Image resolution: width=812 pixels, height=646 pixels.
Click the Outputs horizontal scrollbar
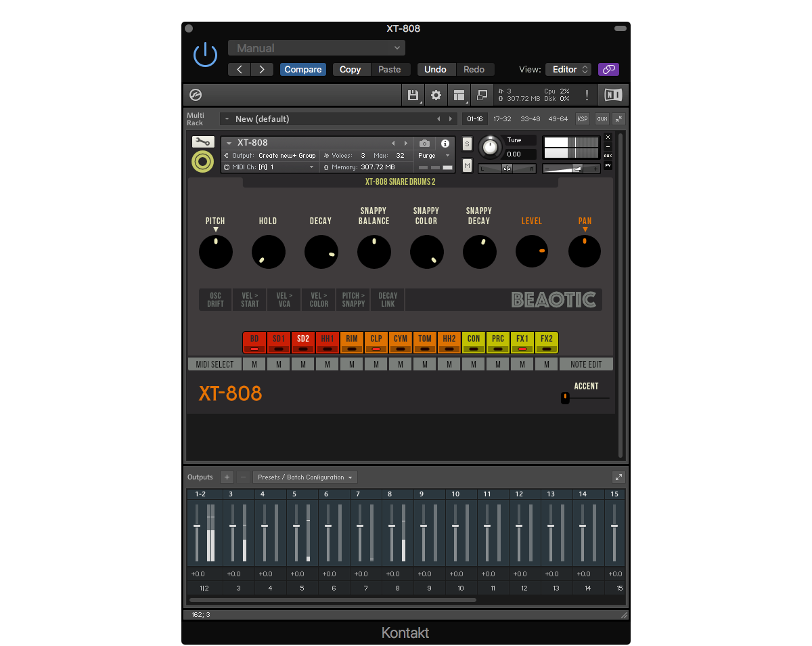pos(333,600)
